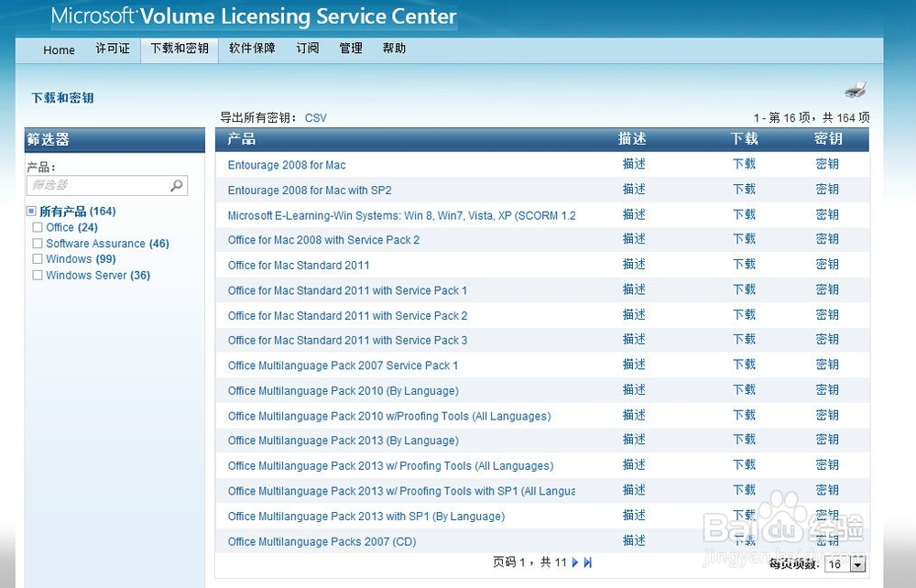Open Office for Mac Standard 2011 with Service Pack 3

(347, 340)
